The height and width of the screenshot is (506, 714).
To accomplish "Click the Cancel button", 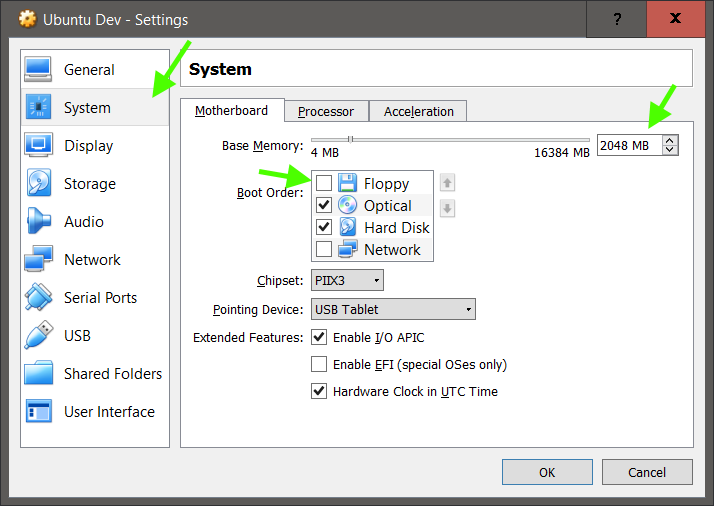I will pos(647,472).
